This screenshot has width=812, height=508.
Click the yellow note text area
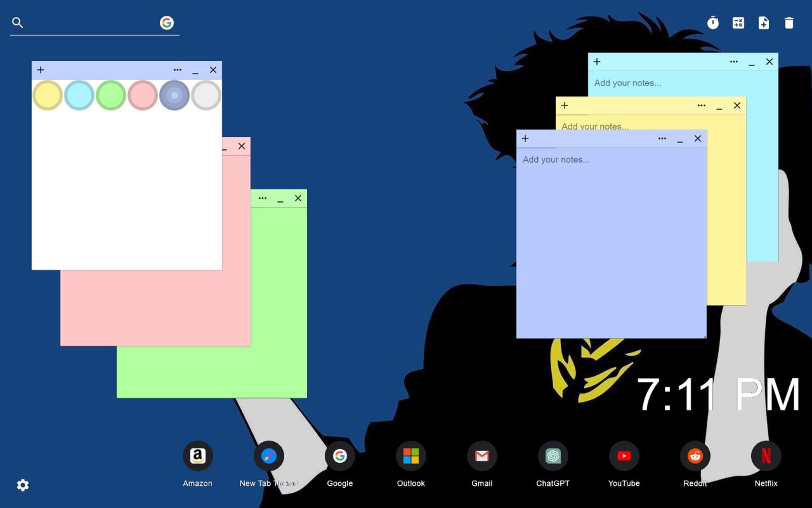click(726, 210)
